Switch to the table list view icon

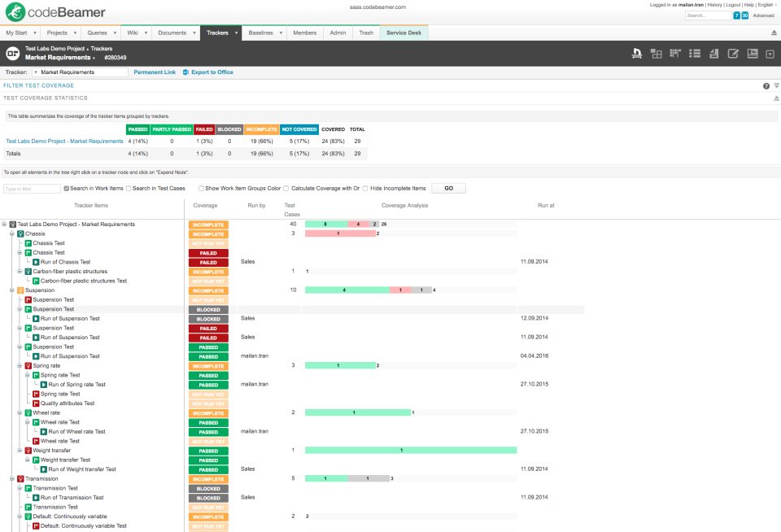694,54
